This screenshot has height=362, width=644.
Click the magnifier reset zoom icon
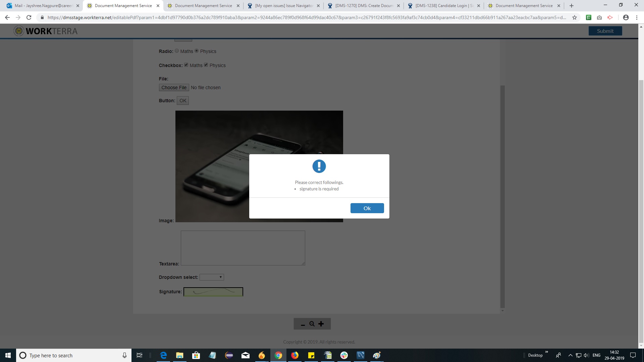point(312,324)
